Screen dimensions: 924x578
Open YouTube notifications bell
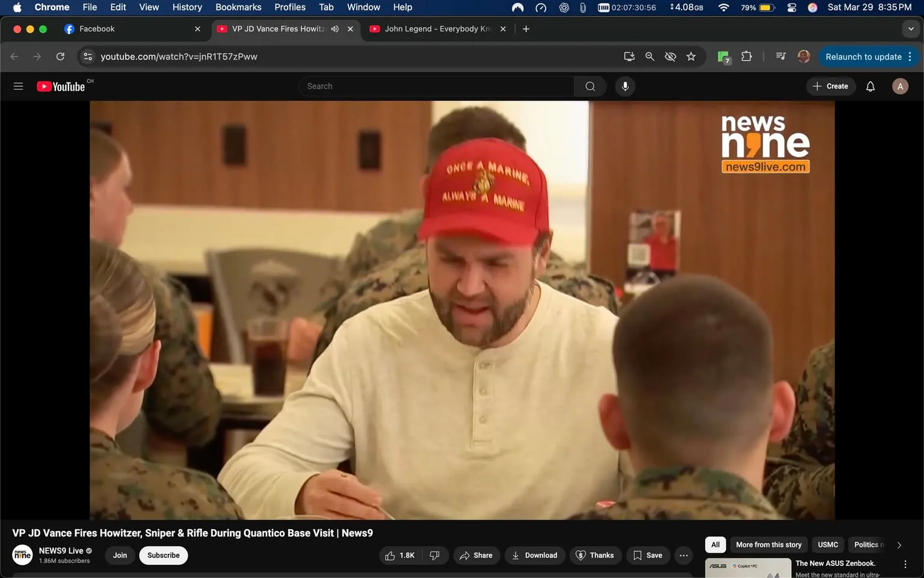click(870, 86)
